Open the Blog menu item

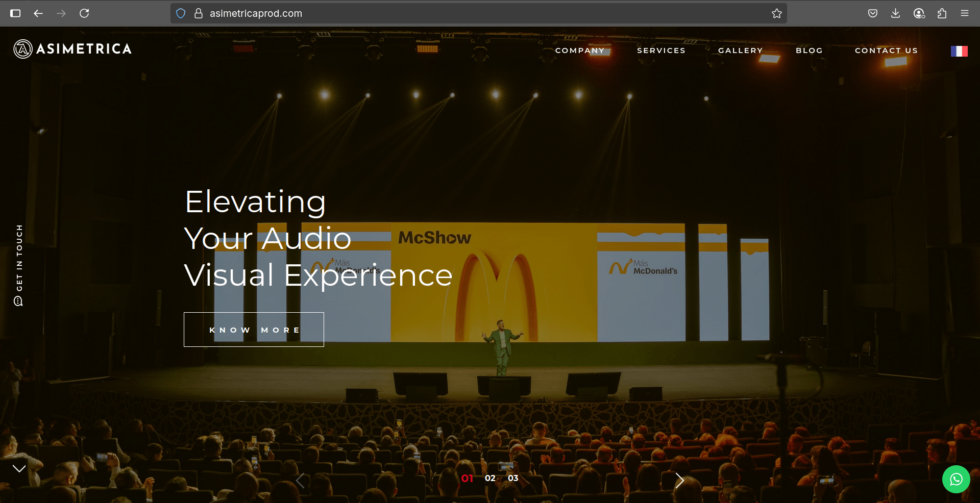coord(809,51)
